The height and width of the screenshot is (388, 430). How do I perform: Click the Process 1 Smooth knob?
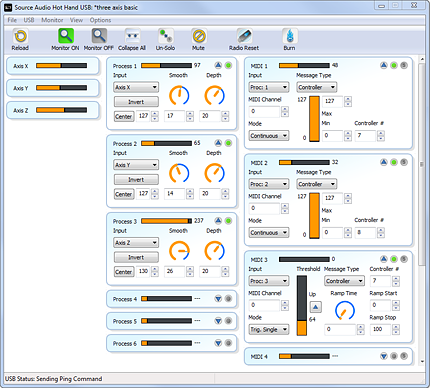pos(179,96)
